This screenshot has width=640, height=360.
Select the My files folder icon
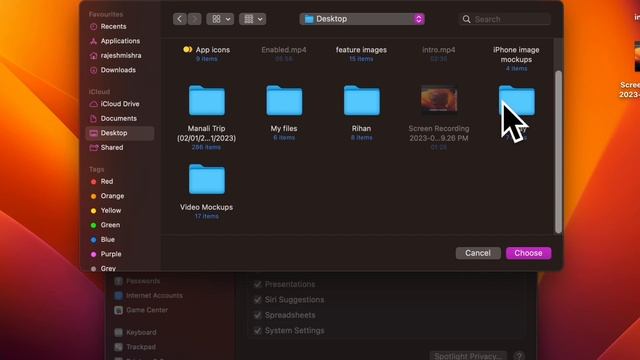(x=284, y=100)
